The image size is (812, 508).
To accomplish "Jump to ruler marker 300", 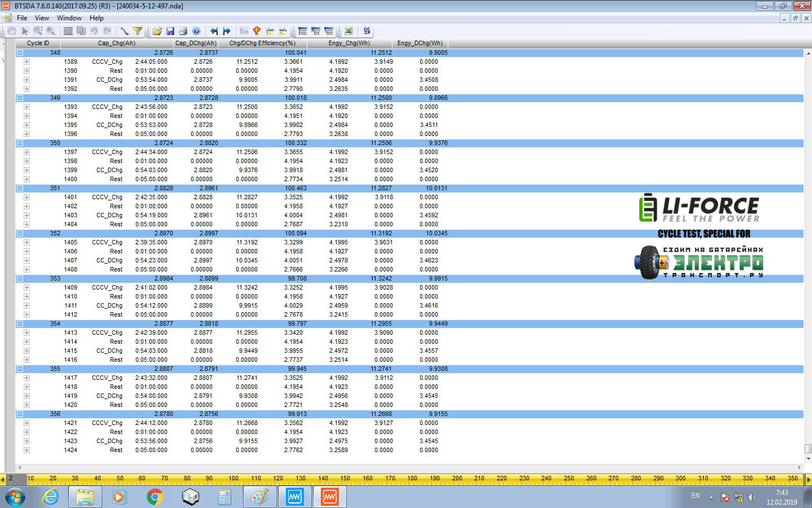I will (x=681, y=479).
